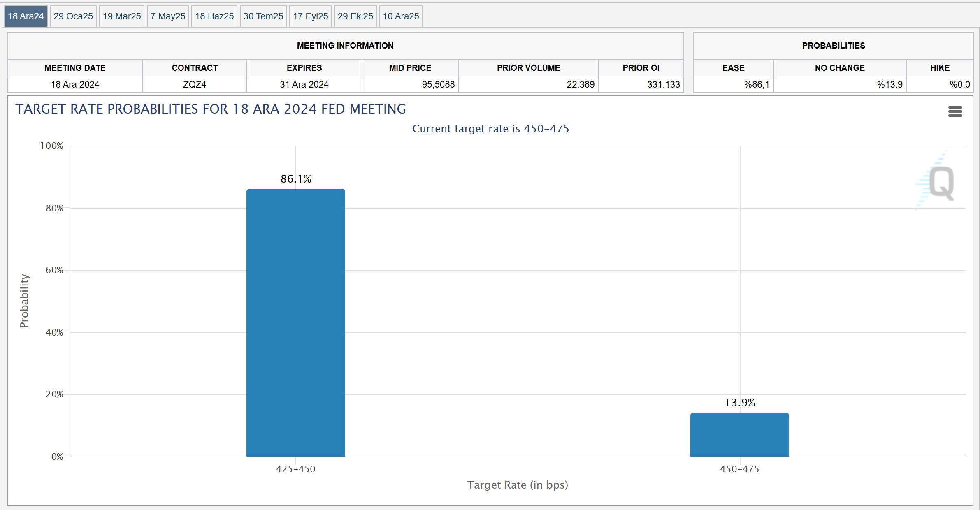Click the QuikStrike Q watermark logo
Screen dimensions: 980x510
tap(941, 183)
